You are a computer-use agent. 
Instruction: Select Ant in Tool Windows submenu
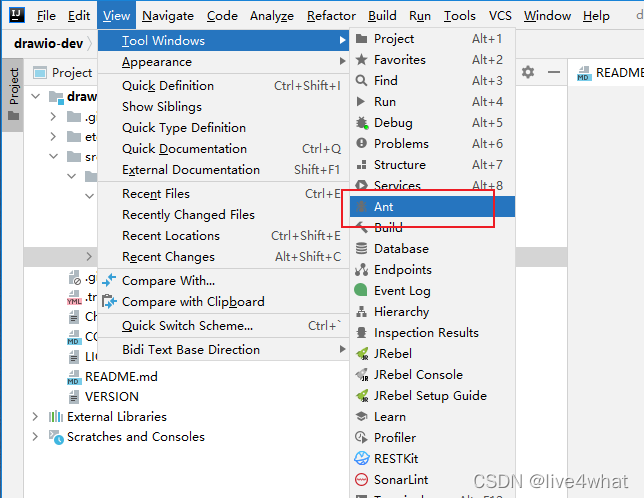pos(432,207)
